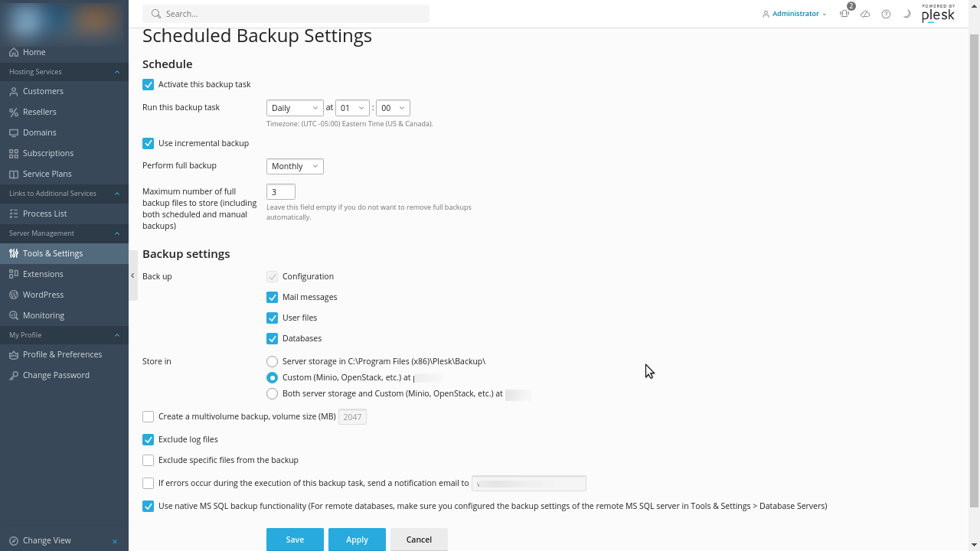Click the Monitoring icon in sidebar
The image size is (980, 551).
point(14,315)
